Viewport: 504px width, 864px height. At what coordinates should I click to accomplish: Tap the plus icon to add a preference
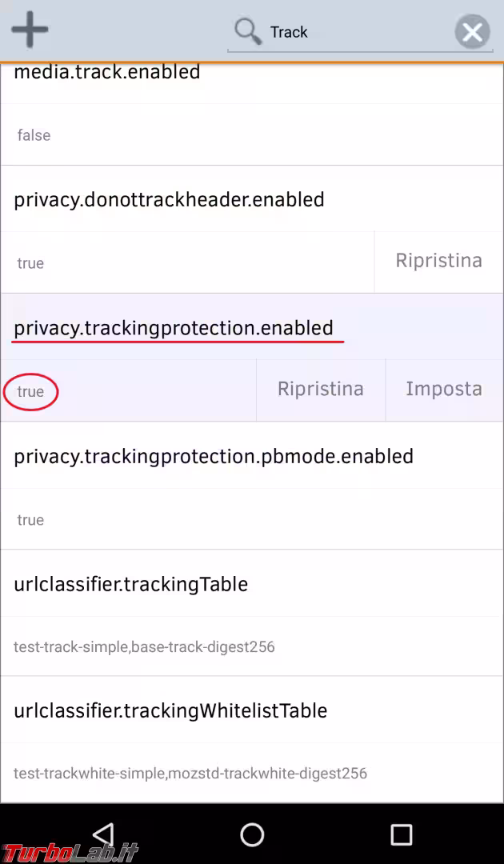click(29, 29)
